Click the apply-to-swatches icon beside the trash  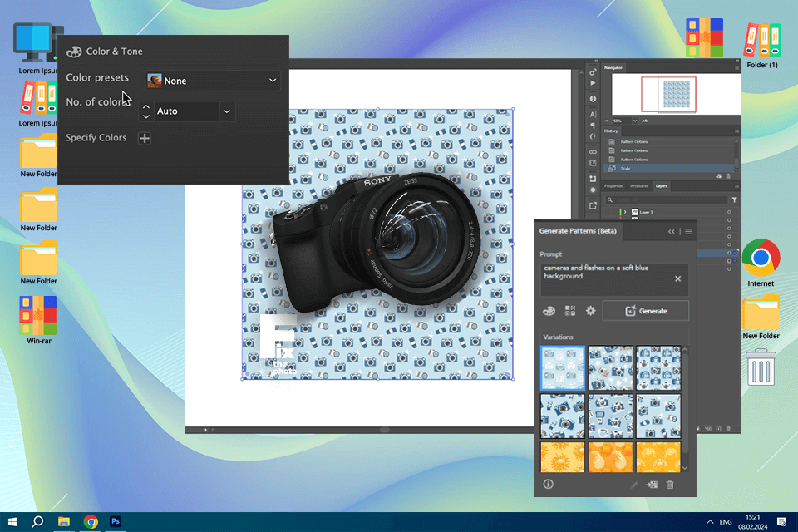tap(652, 485)
